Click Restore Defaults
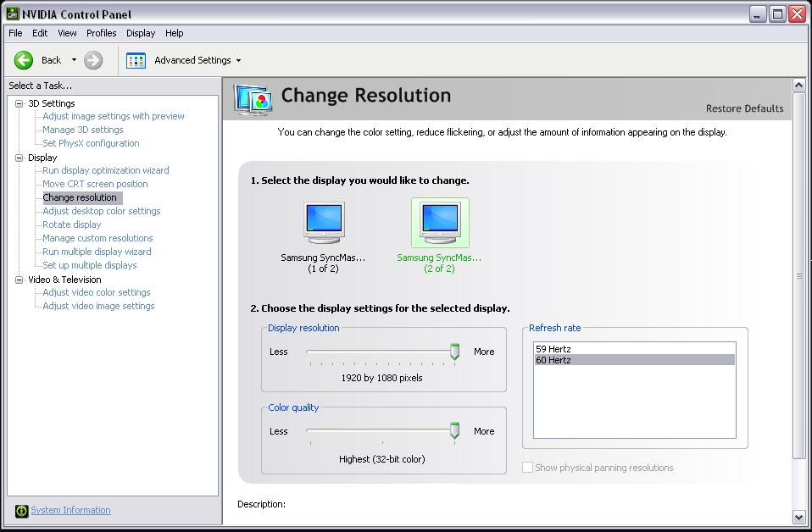 [745, 108]
